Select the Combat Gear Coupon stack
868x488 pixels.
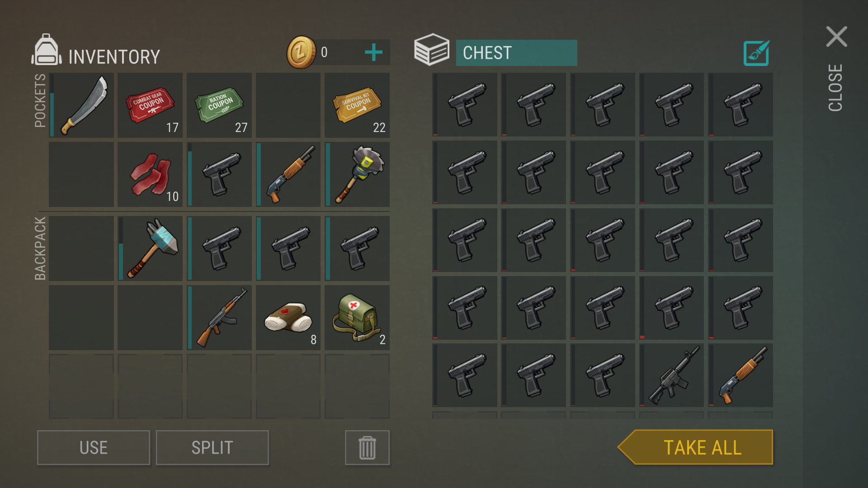point(150,105)
